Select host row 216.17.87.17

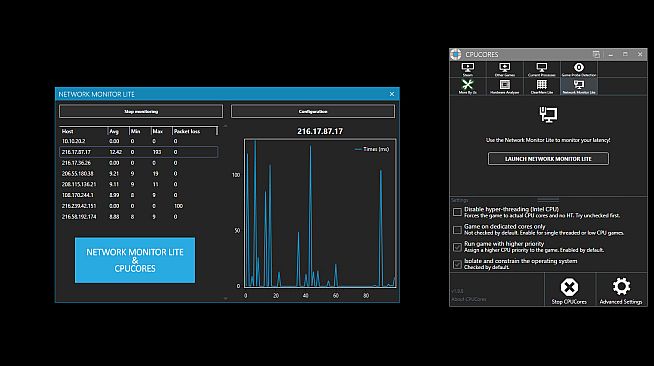[138, 152]
